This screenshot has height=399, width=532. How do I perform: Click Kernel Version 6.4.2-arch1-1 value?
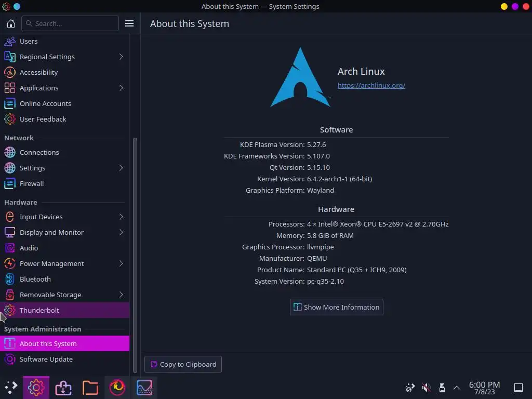(x=339, y=179)
